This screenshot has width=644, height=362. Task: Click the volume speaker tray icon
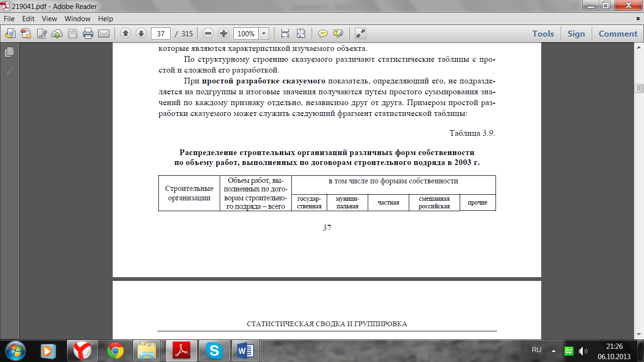(584, 351)
